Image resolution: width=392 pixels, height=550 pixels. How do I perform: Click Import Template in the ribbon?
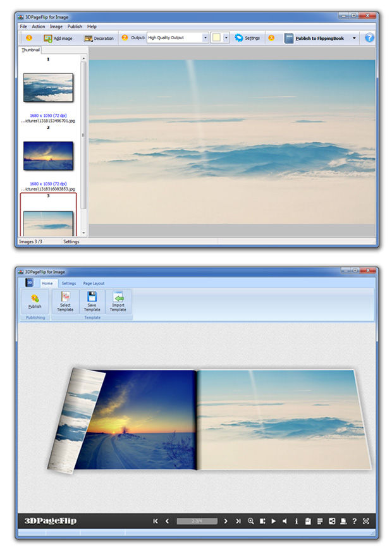pos(118,302)
